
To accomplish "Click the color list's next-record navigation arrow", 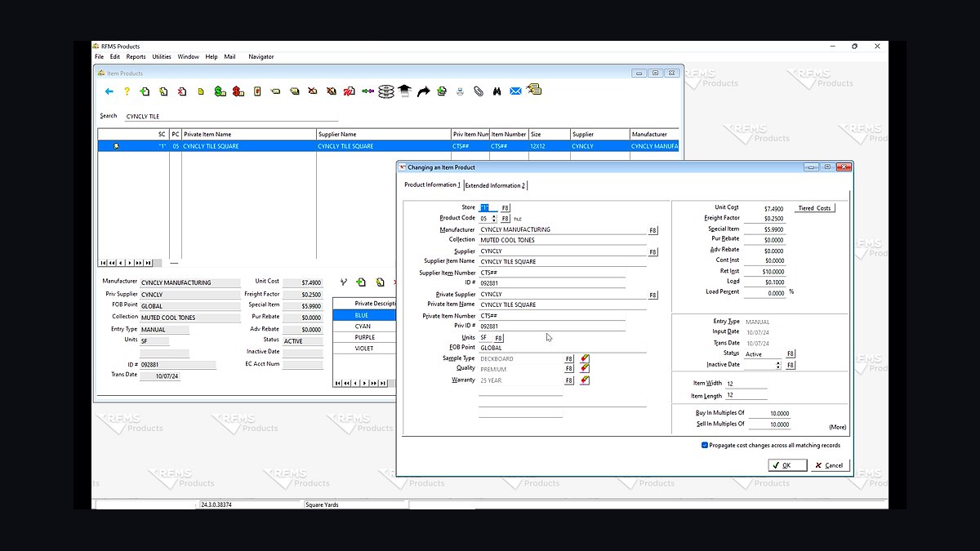I will [364, 383].
